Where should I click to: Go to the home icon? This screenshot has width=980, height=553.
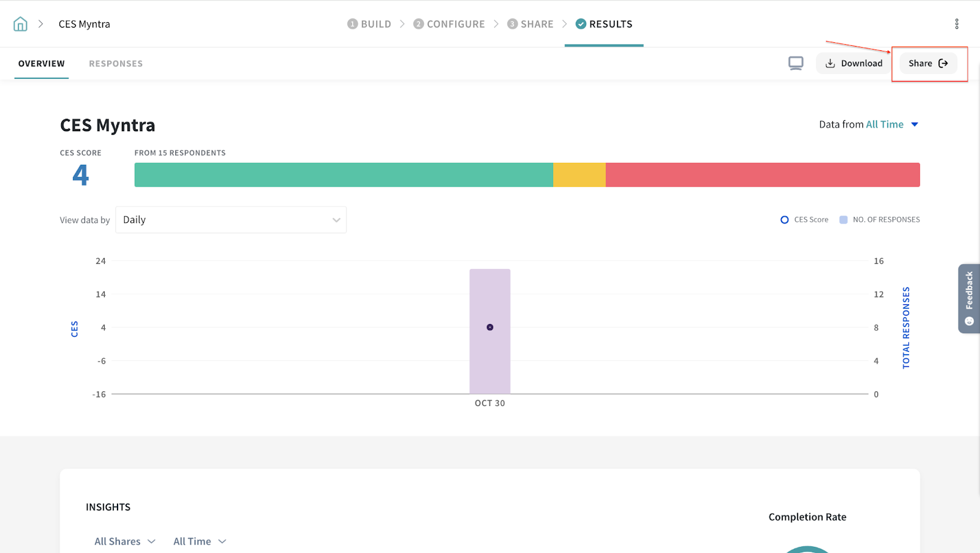tap(20, 24)
